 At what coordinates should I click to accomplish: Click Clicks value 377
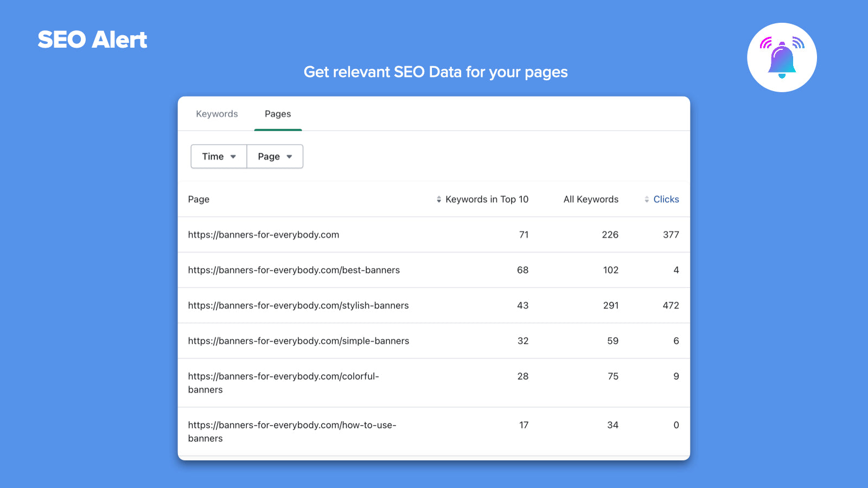(x=671, y=235)
